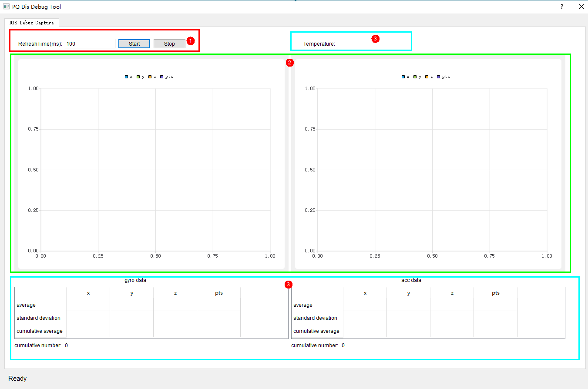
Task: Select the gyro data x column header
Action: 88,293
